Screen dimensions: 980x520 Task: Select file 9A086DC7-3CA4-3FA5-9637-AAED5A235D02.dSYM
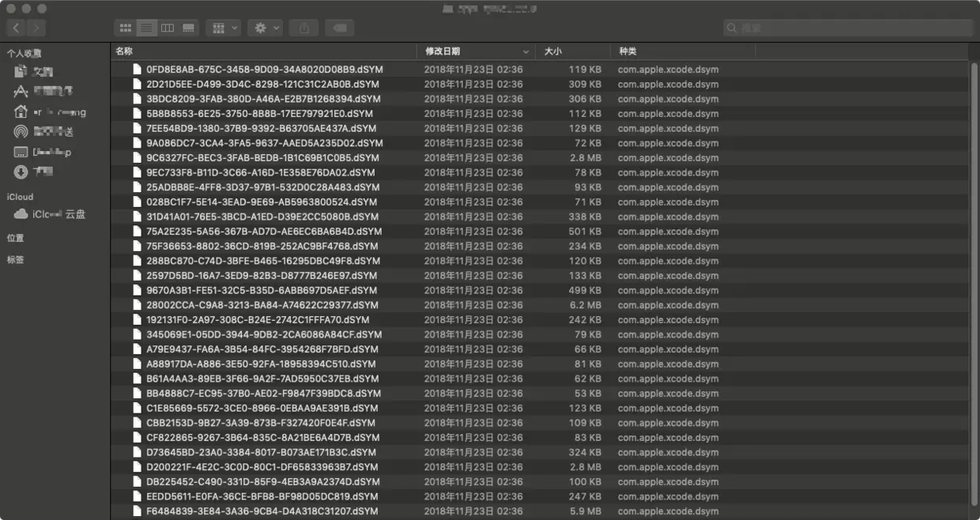[x=263, y=143]
